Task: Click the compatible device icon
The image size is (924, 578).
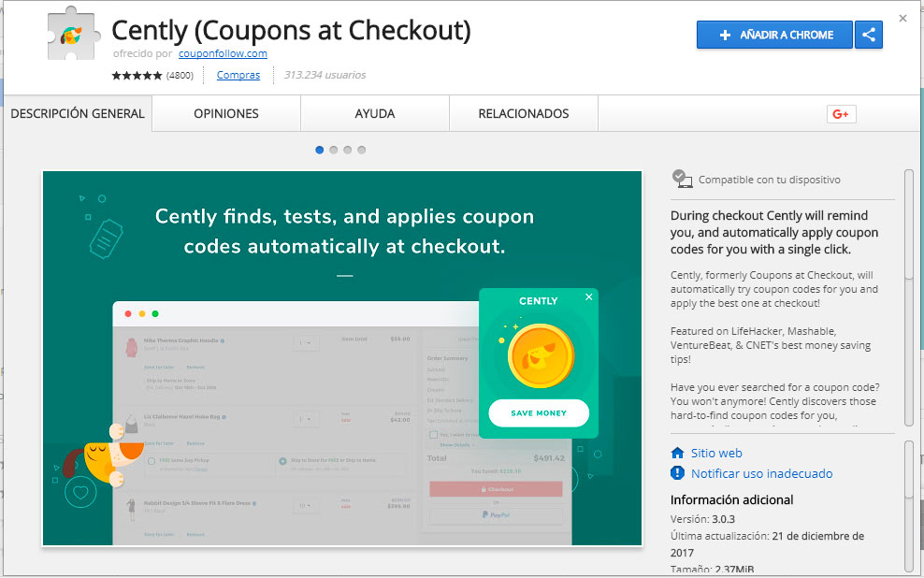Action: pos(682,179)
